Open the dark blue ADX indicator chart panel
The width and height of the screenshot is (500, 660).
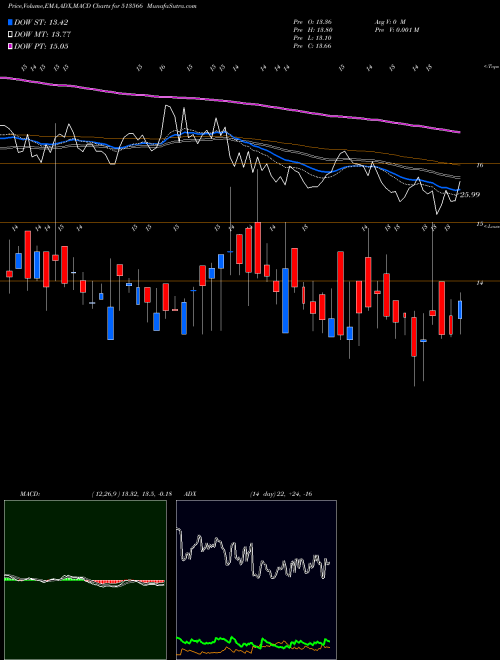[x=256, y=580]
